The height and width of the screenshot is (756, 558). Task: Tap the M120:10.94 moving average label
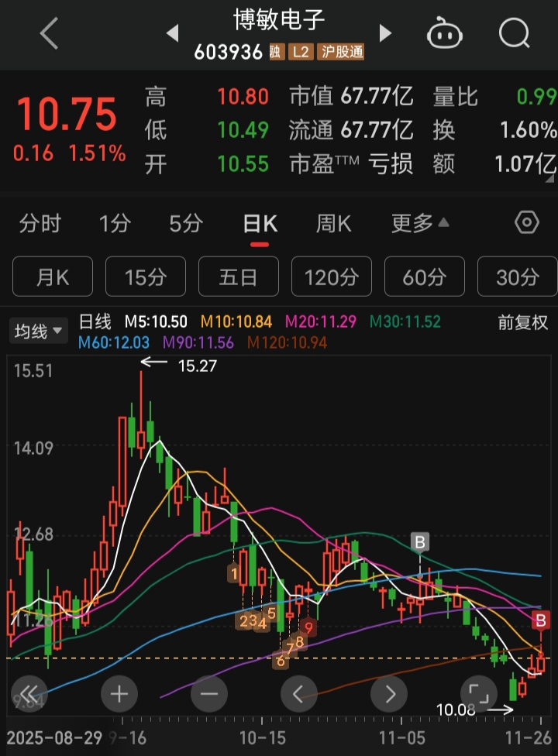[287, 343]
